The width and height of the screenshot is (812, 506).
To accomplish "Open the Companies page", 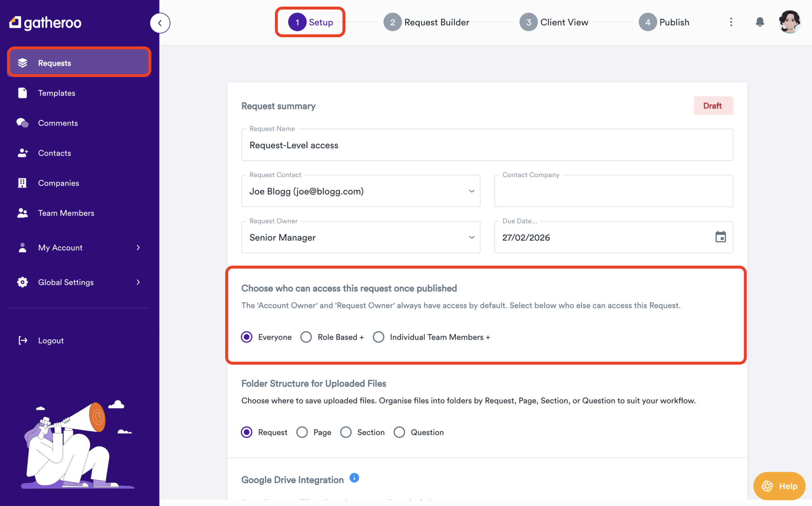I will coord(58,183).
